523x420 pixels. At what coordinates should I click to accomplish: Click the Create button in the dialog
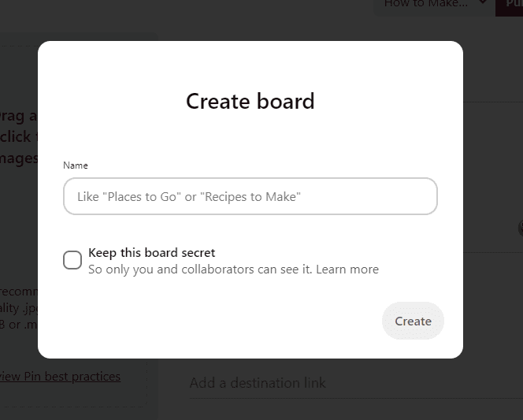coord(413,321)
